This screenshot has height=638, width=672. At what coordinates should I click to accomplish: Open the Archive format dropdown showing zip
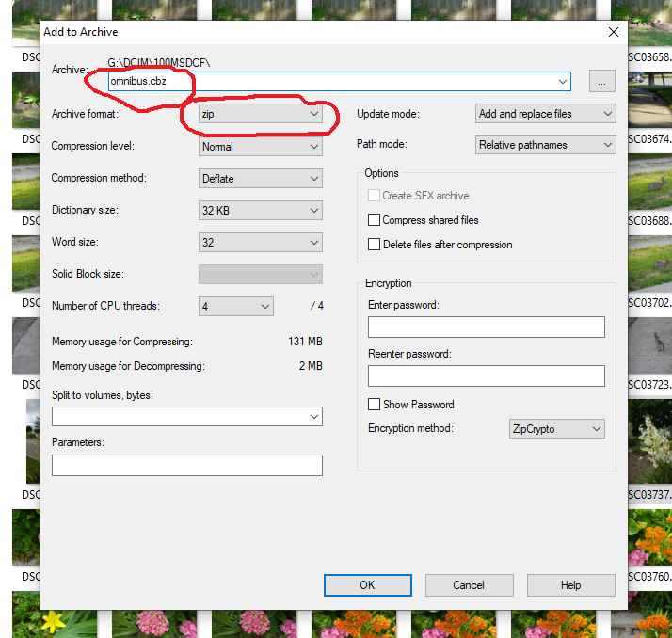[260, 114]
